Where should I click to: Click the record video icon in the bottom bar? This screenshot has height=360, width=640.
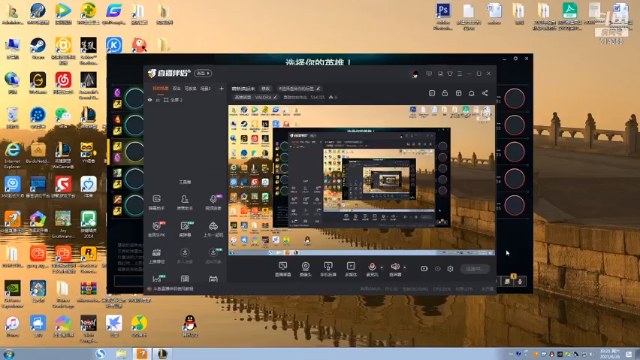(424, 269)
